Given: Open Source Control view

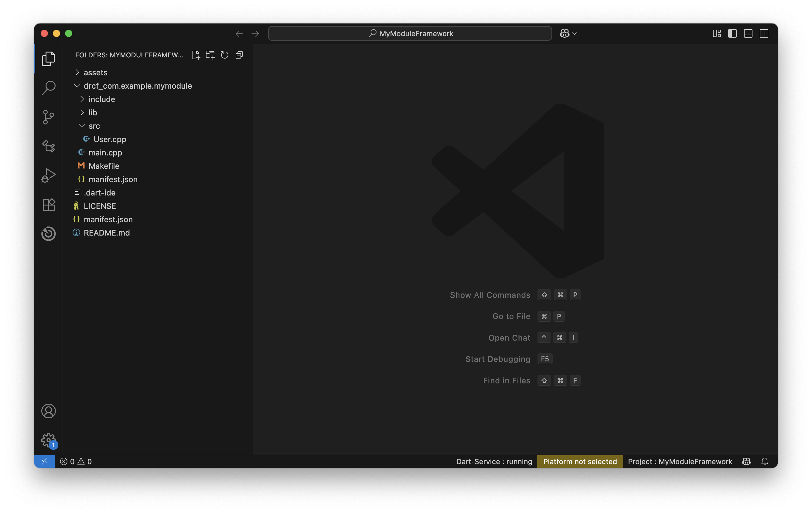Looking at the screenshot, I should (49, 117).
